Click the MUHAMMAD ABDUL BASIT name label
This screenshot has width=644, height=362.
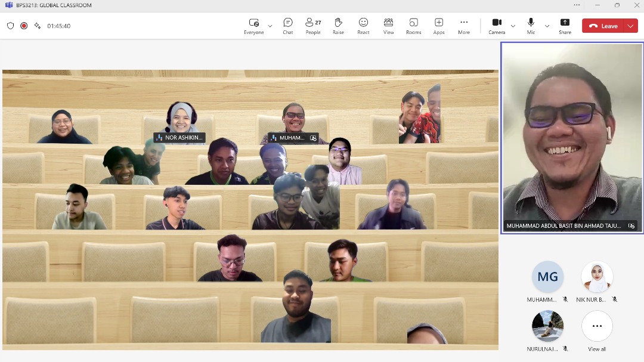(563, 225)
